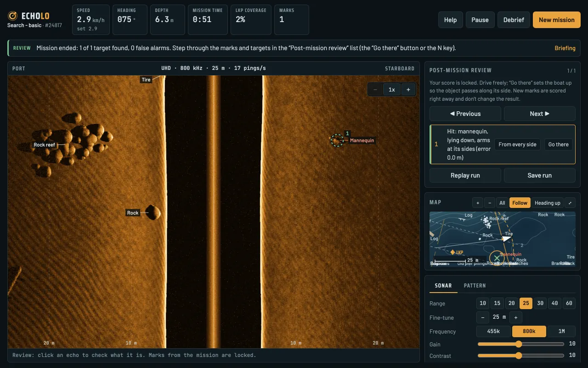Set sonar range to 15
588x368 pixels.
click(497, 303)
